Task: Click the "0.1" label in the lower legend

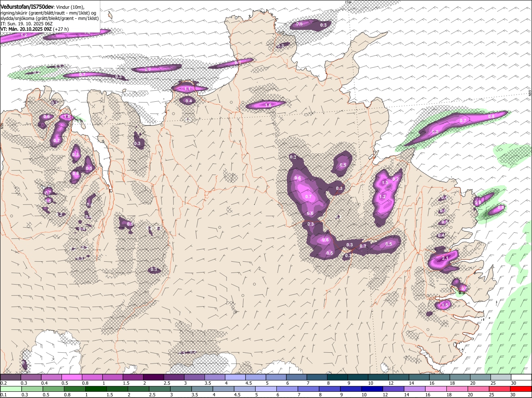Action: click(3, 395)
